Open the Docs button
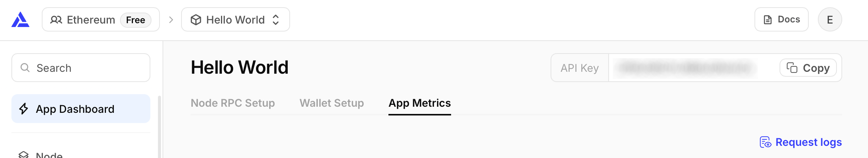Image resolution: width=868 pixels, height=158 pixels. (x=781, y=20)
